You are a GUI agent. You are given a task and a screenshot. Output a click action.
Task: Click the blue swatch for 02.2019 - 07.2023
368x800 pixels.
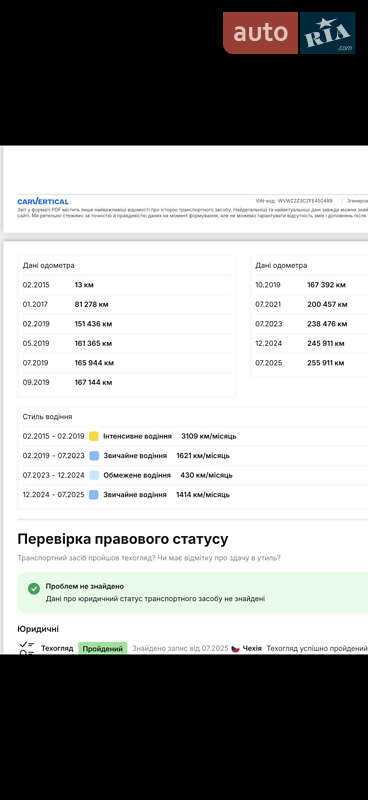pos(93,456)
